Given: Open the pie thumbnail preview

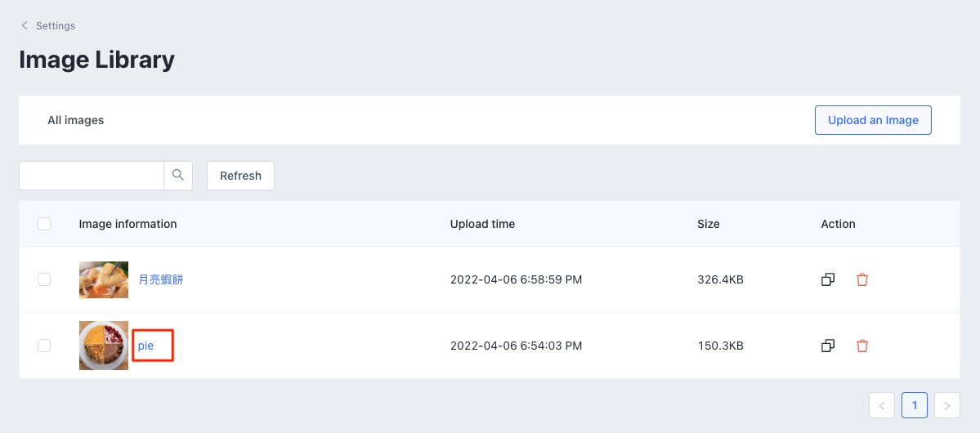Looking at the screenshot, I should 104,346.
